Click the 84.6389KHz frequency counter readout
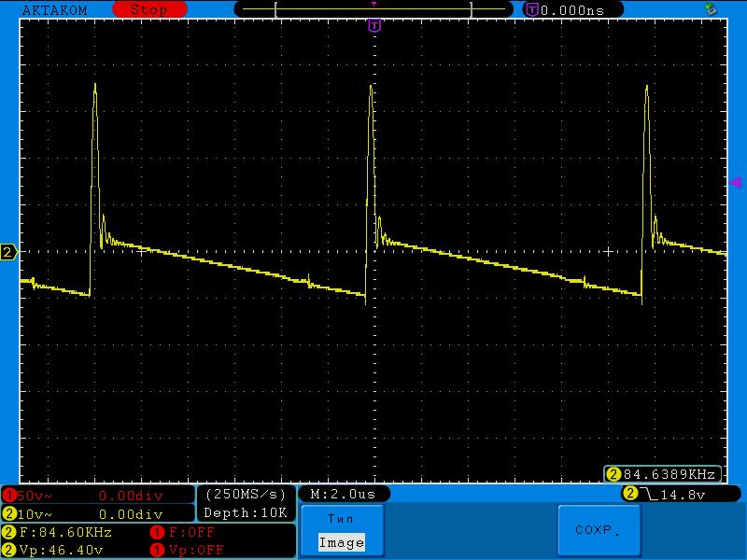Image resolution: width=747 pixels, height=560 pixels. (x=664, y=473)
